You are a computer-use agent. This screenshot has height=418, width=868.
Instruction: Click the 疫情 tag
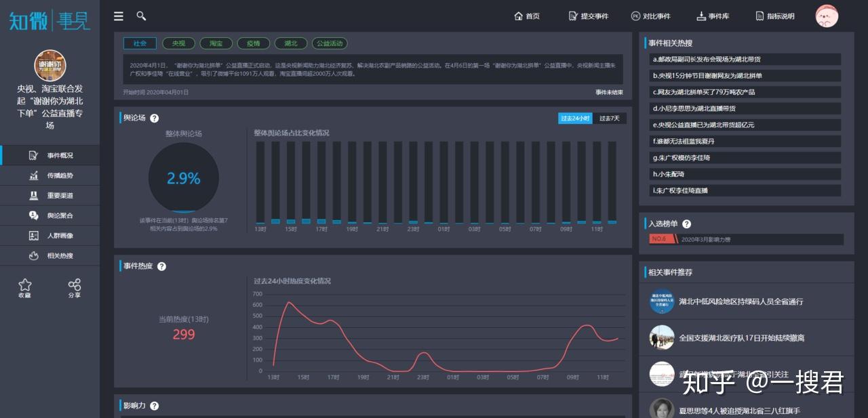pos(253,43)
